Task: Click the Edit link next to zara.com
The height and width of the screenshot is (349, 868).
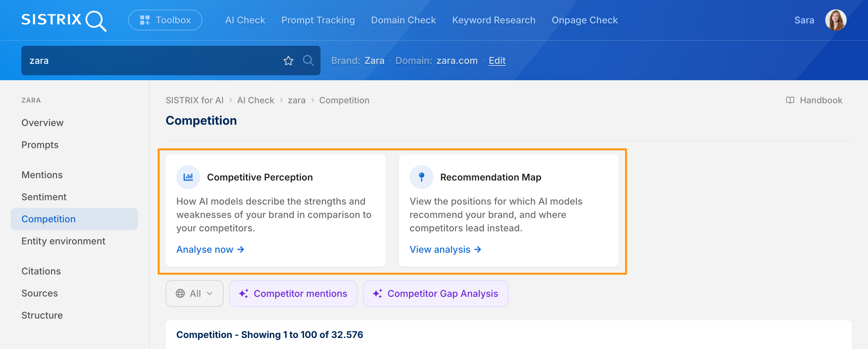Action: pos(497,61)
